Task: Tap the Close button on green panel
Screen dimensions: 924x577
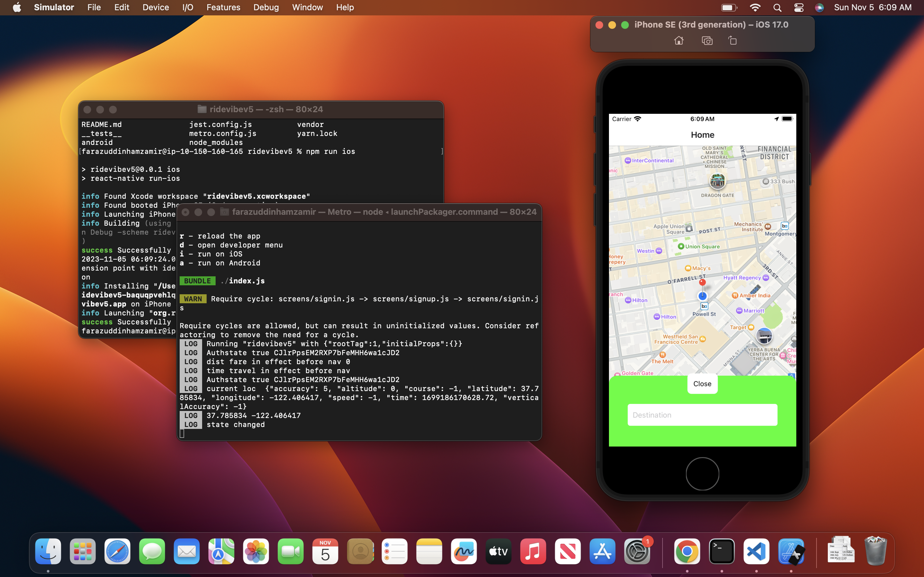Action: click(702, 383)
